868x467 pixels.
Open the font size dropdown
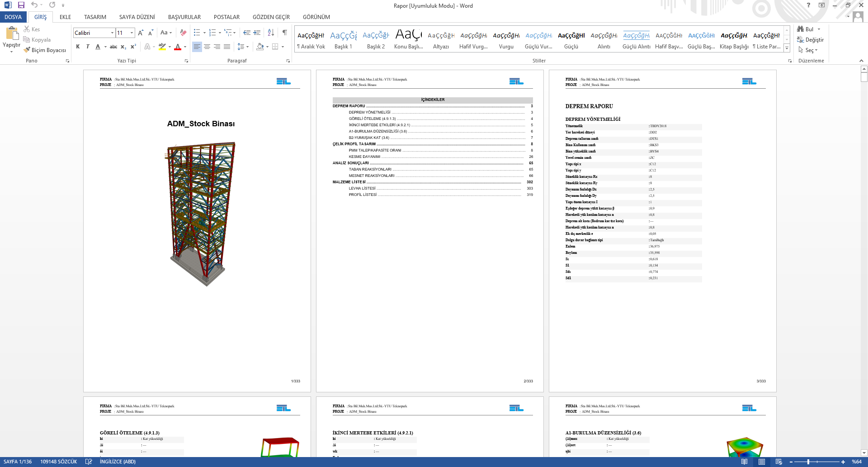point(132,33)
